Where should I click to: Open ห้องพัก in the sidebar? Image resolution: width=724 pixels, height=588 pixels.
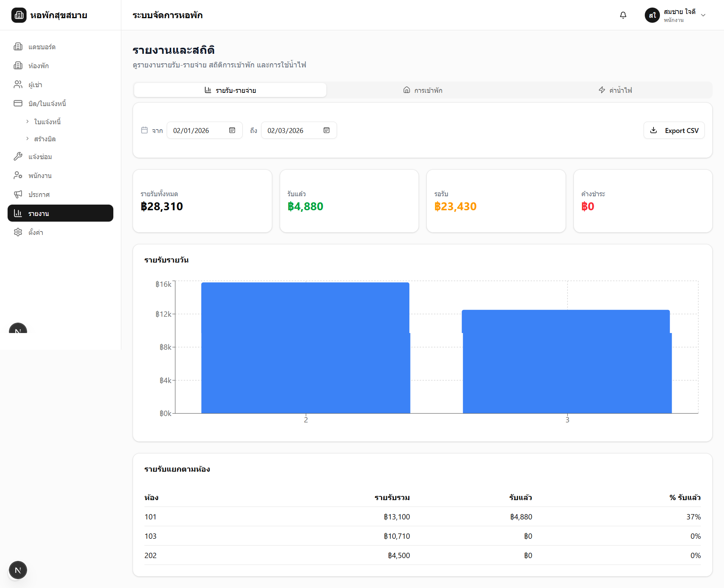[x=60, y=66]
